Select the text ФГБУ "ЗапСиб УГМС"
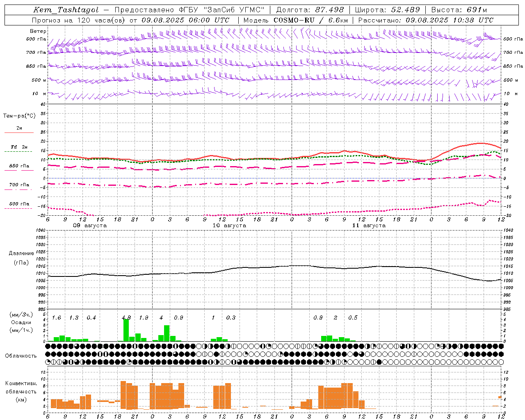Image resolution: width=525 pixels, height=420 pixels. coord(221,10)
